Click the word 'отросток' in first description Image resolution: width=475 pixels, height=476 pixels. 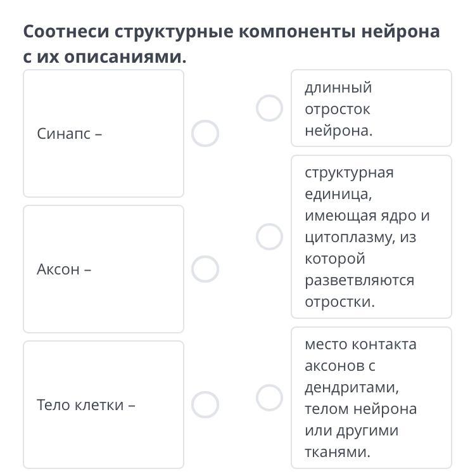click(338, 110)
